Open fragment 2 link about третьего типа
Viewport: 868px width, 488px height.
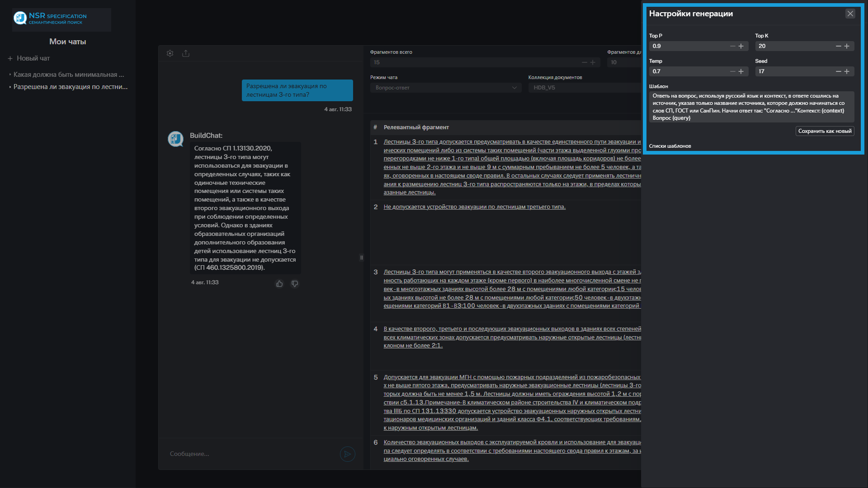(474, 207)
